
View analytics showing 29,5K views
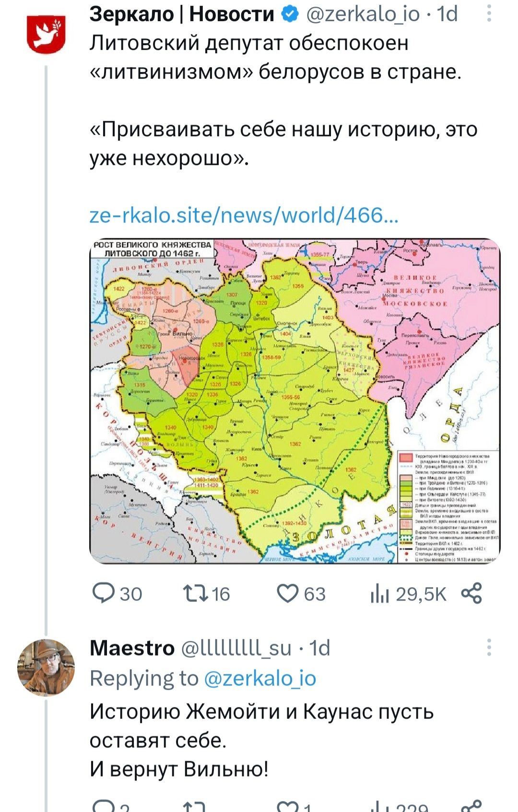[x=408, y=594]
